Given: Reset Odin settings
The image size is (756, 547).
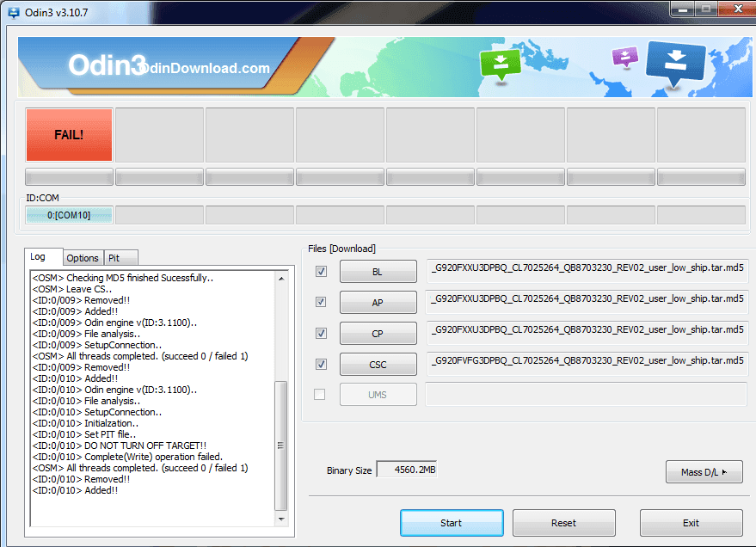Looking at the screenshot, I should click(563, 523).
